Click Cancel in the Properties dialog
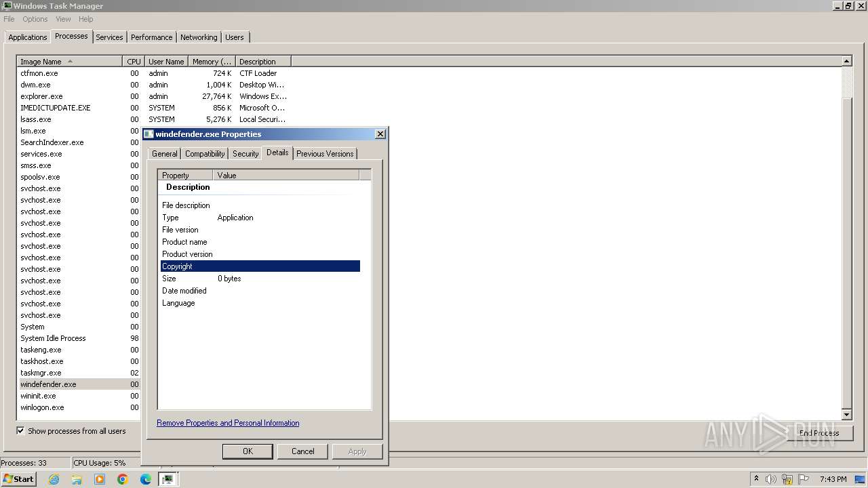This screenshot has width=868, height=488. 303,451
